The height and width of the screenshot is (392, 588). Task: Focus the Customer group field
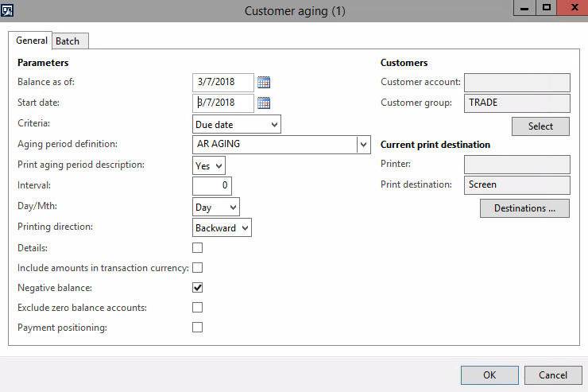(516, 103)
